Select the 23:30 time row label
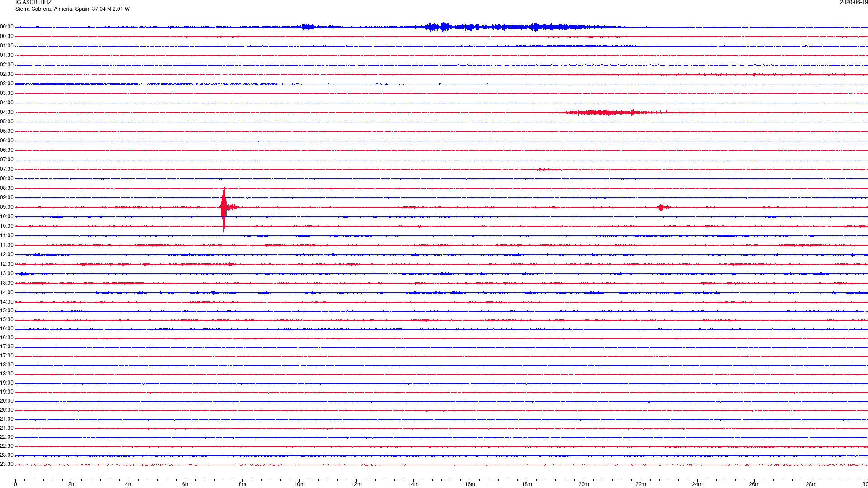Image resolution: width=868 pixels, height=488 pixels. [x=7, y=464]
